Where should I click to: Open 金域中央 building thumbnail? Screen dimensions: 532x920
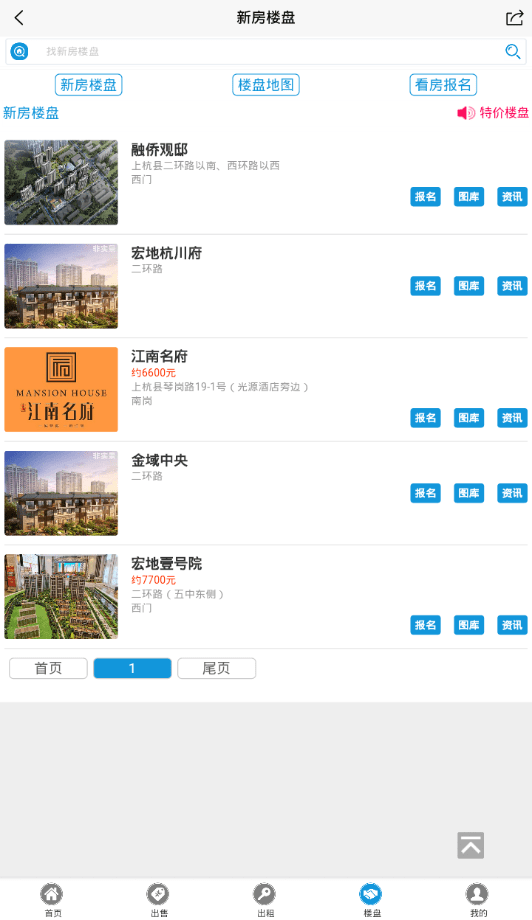pyautogui.click(x=61, y=493)
